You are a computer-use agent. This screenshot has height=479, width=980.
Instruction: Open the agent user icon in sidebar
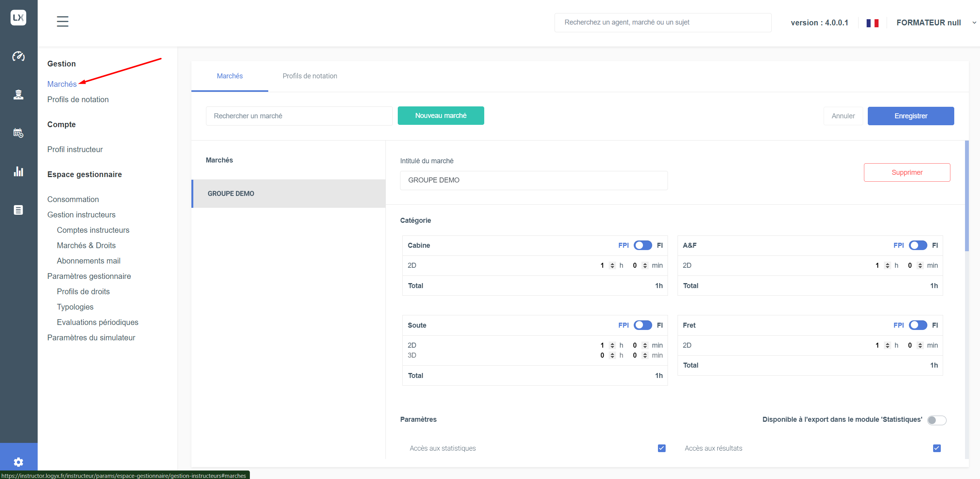pos(18,94)
